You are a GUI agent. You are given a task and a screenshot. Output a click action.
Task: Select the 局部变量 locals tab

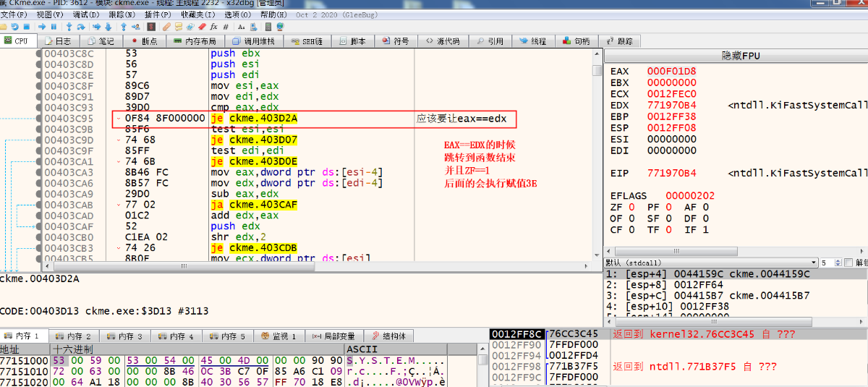coord(333,336)
